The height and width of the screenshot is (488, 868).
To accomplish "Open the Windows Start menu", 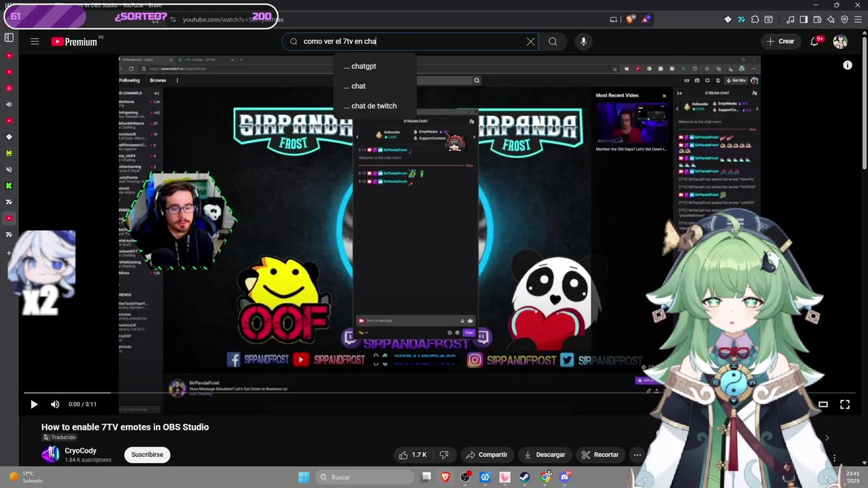I will (x=304, y=477).
